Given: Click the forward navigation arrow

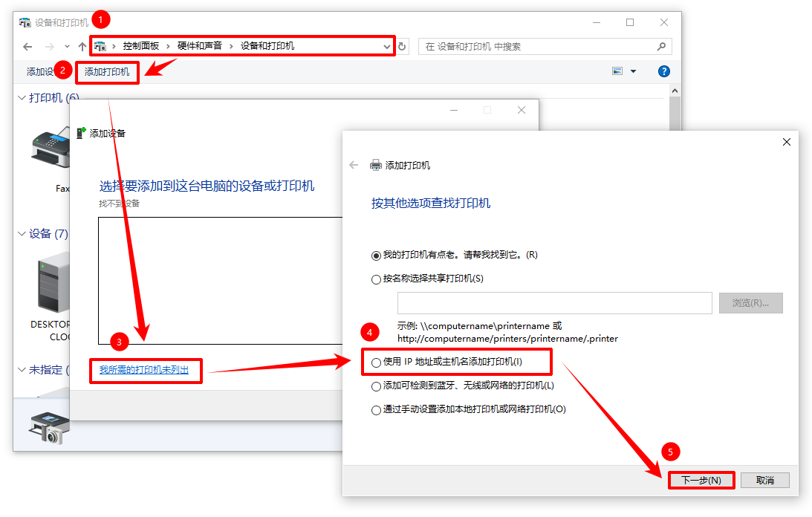Looking at the screenshot, I should click(49, 47).
